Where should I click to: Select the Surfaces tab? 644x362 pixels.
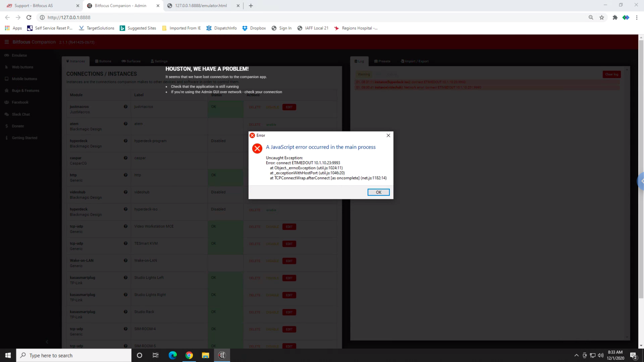[x=131, y=61]
